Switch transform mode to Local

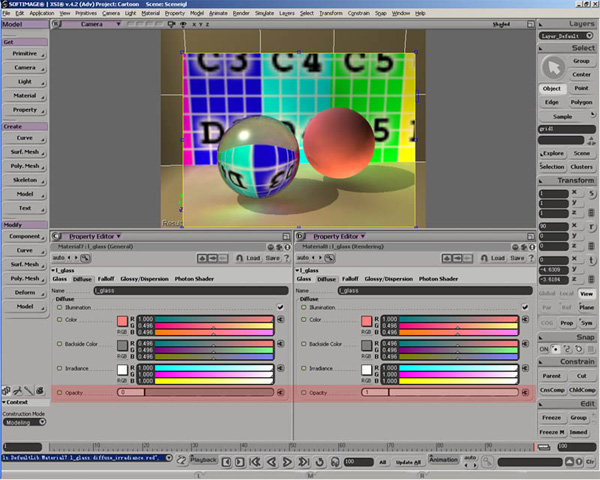(x=566, y=294)
